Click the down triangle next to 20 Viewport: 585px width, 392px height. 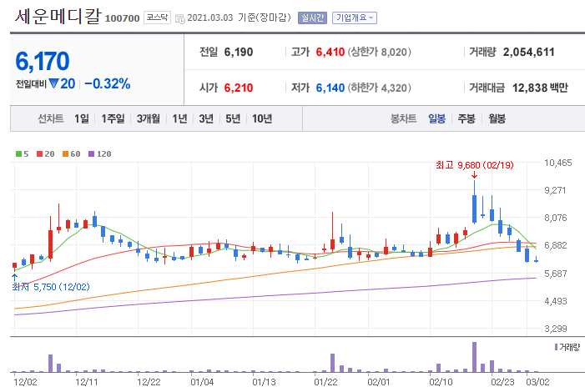coord(53,83)
